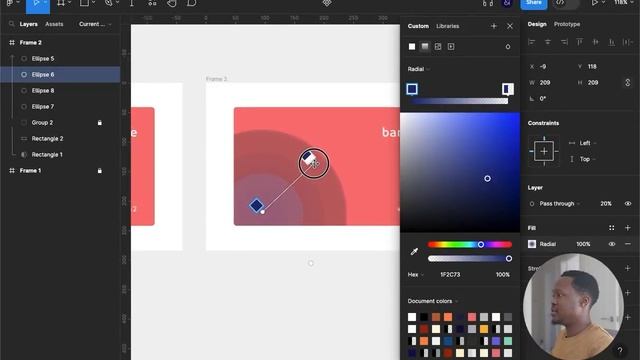Click inside the color saturation field
640x360 pixels.
click(460, 173)
